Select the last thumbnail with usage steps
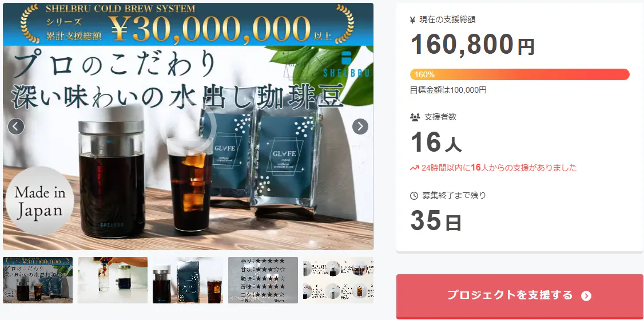 [338, 280]
